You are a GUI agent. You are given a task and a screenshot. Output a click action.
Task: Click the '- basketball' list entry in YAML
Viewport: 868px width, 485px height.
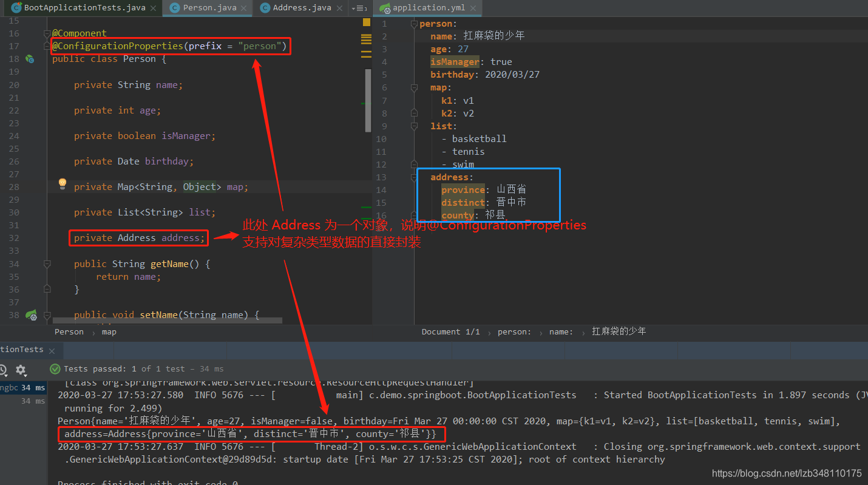(x=474, y=139)
